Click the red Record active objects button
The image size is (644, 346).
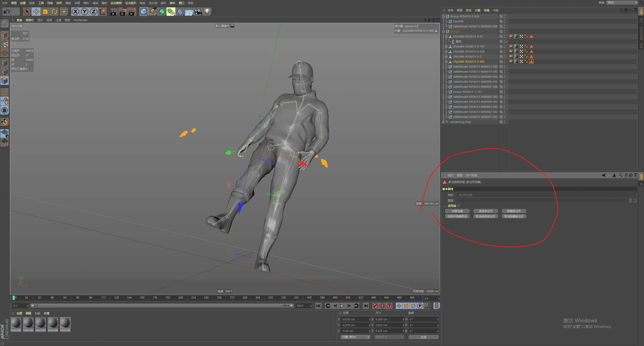(375, 306)
